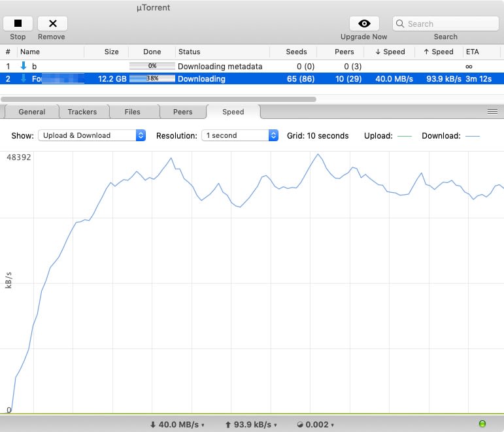The image size is (504, 432).
Task: Click the Upgrade Now eye icon
Action: click(x=364, y=24)
